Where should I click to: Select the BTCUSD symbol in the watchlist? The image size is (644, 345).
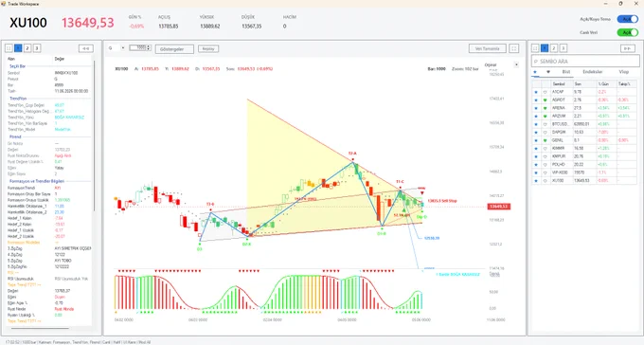561,124
